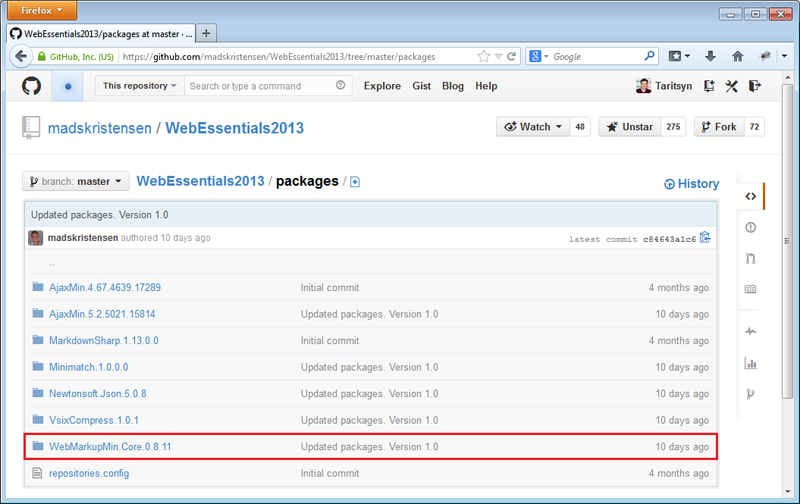Open the Newtonsoft.Json.5.0.8 folder
This screenshot has height=504, width=800.
pos(97,393)
